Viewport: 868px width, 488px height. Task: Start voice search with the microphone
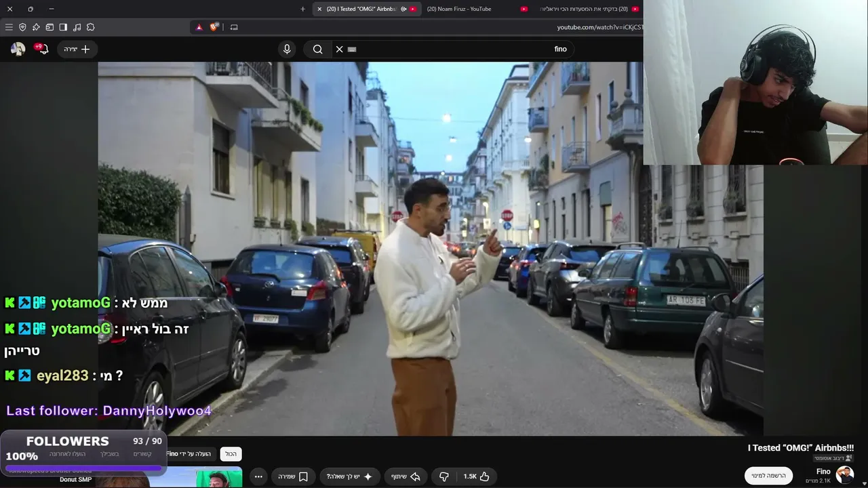[287, 49]
